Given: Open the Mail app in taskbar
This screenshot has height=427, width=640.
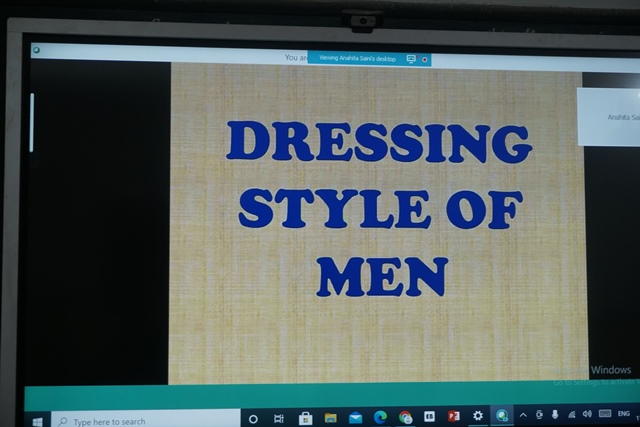Looking at the screenshot, I should [x=355, y=418].
